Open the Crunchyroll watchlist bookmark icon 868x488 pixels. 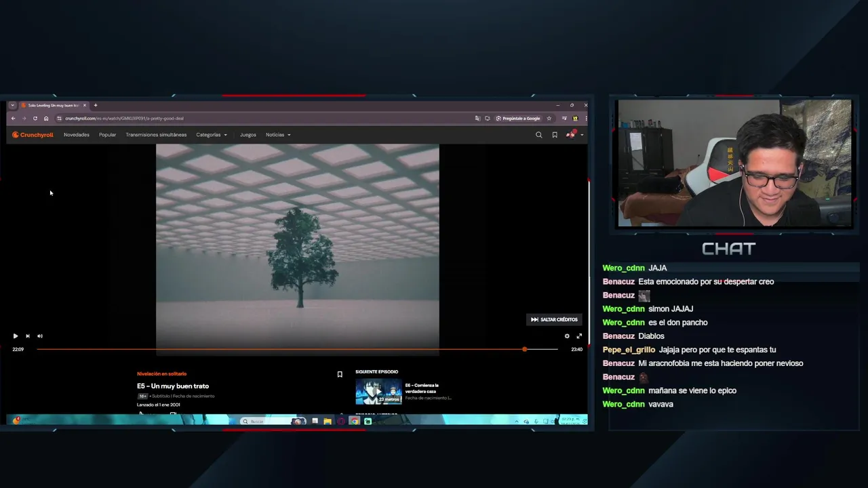[555, 135]
